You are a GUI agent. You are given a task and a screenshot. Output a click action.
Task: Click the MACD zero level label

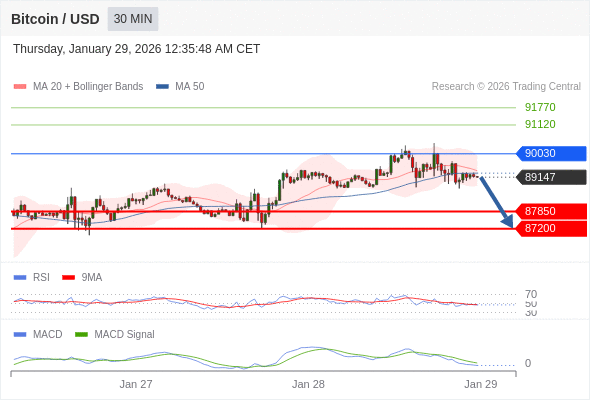tap(528, 363)
